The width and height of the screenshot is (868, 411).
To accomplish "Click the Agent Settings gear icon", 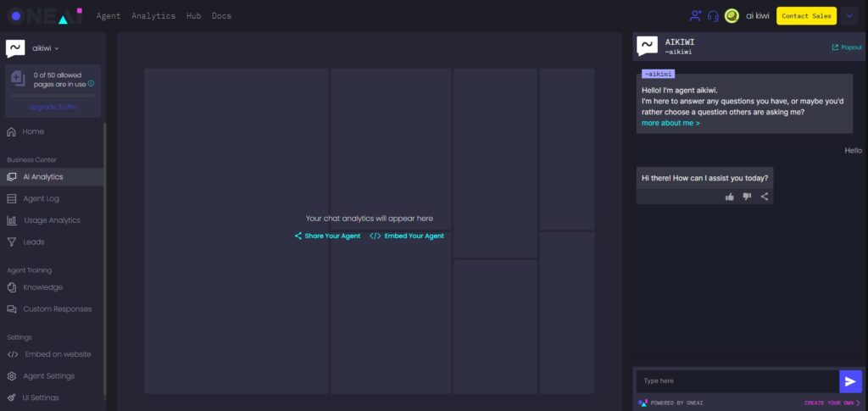I will pyautogui.click(x=12, y=376).
